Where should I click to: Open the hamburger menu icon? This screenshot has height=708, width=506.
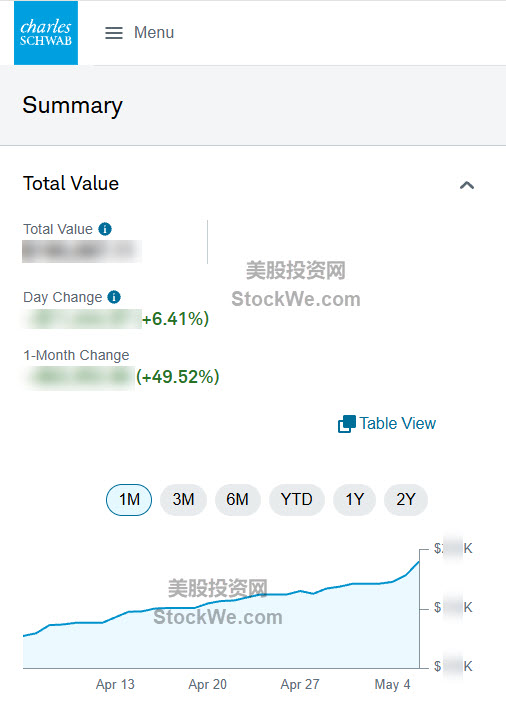tap(114, 33)
